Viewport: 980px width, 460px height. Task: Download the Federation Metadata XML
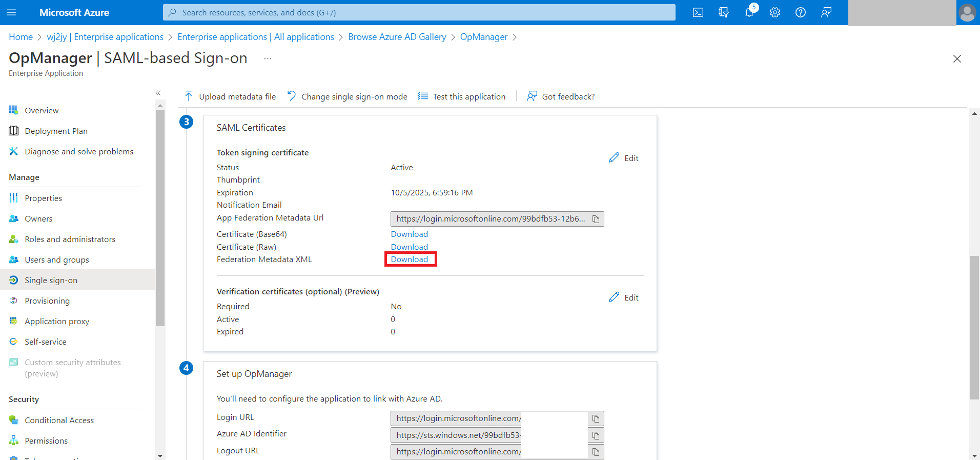[410, 259]
